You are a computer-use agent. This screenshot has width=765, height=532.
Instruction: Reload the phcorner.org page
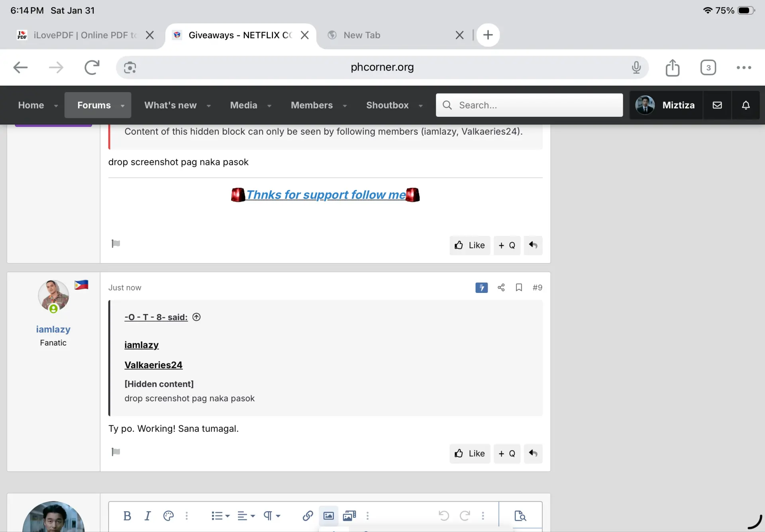pyautogui.click(x=92, y=67)
